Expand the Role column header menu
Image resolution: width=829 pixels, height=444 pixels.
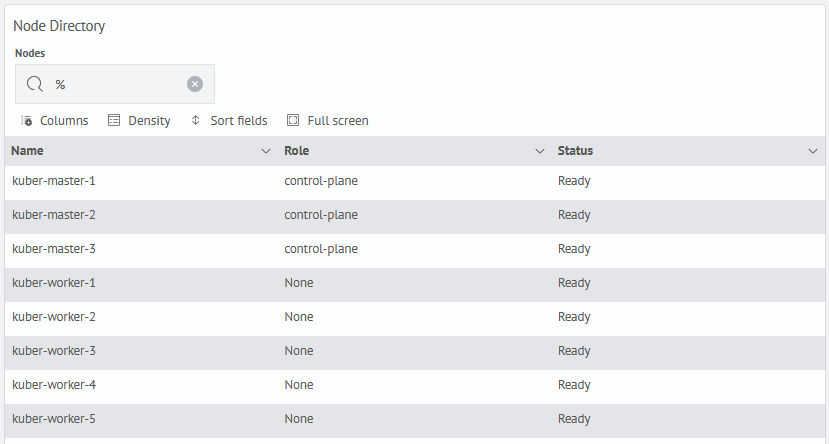[539, 151]
